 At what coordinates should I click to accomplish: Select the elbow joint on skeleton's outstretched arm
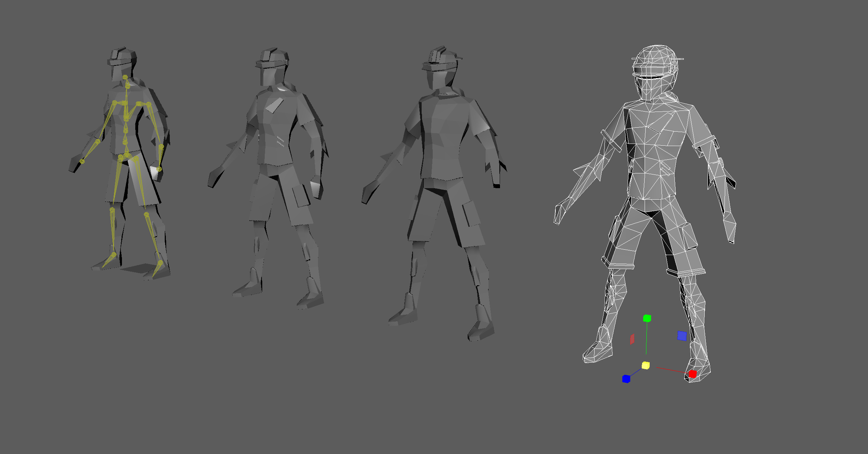click(x=97, y=141)
